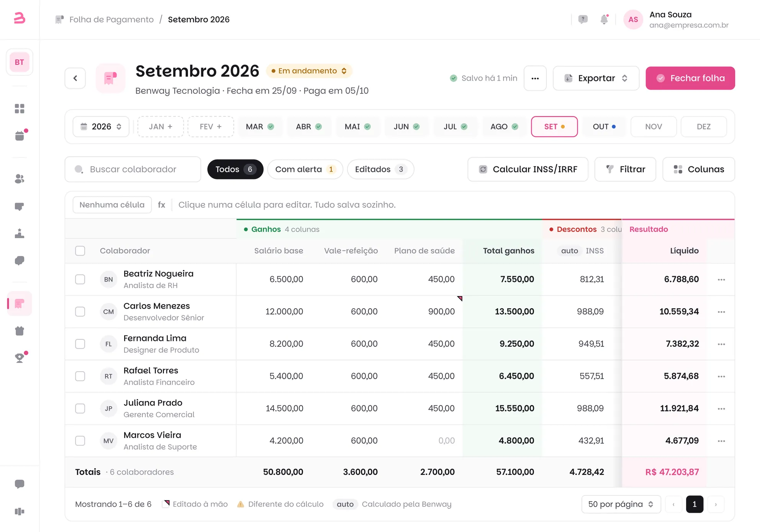
Task: Open the 50 por página dropdown
Action: point(621,504)
